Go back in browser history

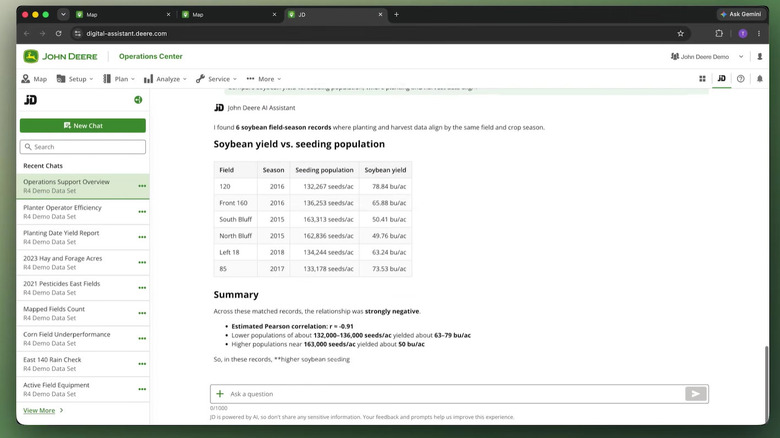(x=27, y=33)
